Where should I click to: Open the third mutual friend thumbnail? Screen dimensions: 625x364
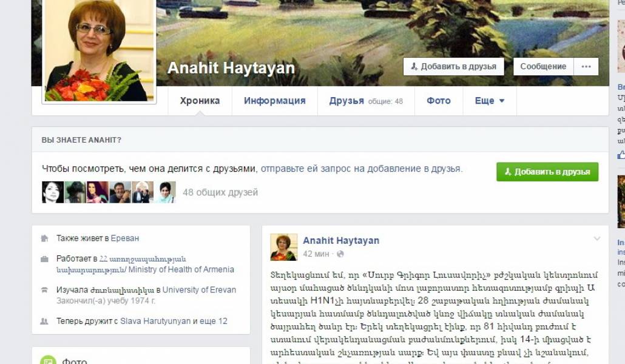point(98,192)
